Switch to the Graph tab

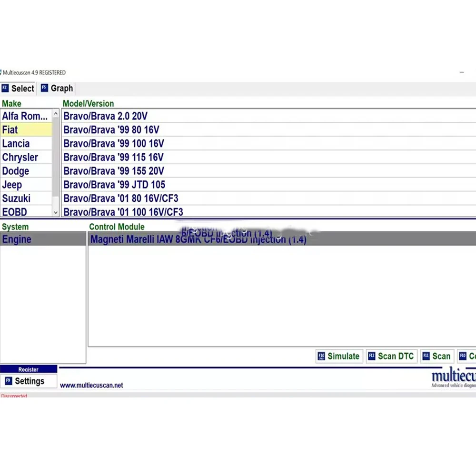57,89
